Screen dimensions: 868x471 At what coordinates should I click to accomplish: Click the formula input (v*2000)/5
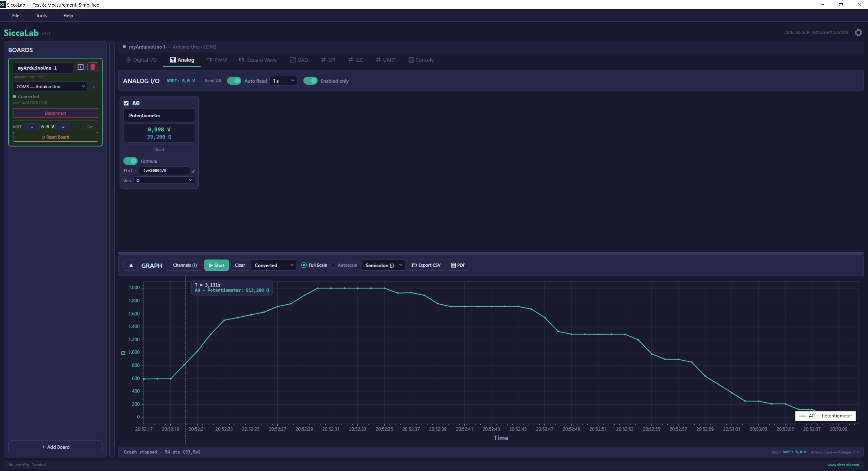(164, 171)
